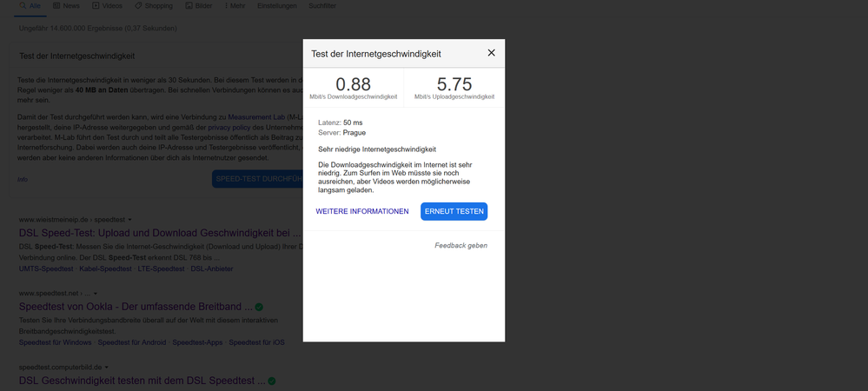868x391 pixels.
Task: Click the Bilder image icon
Action: pyautogui.click(x=189, y=5)
